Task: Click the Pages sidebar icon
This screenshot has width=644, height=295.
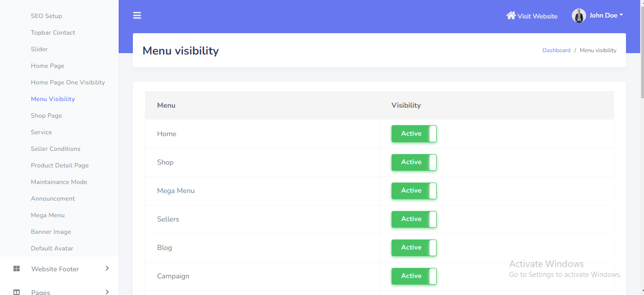Action: click(x=17, y=292)
